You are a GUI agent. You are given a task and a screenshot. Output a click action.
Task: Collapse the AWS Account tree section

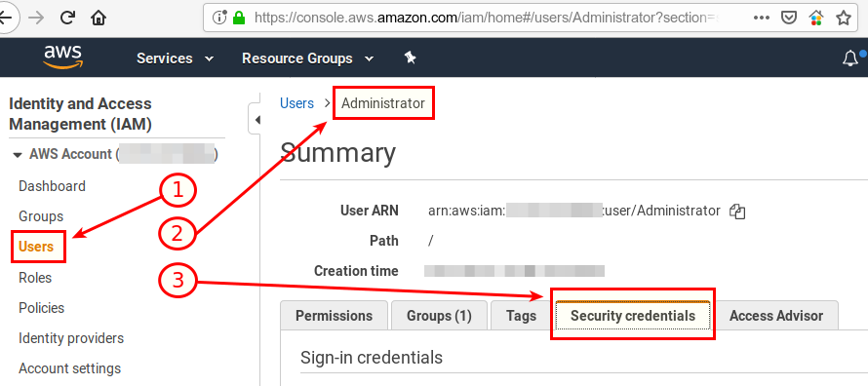click(x=18, y=155)
